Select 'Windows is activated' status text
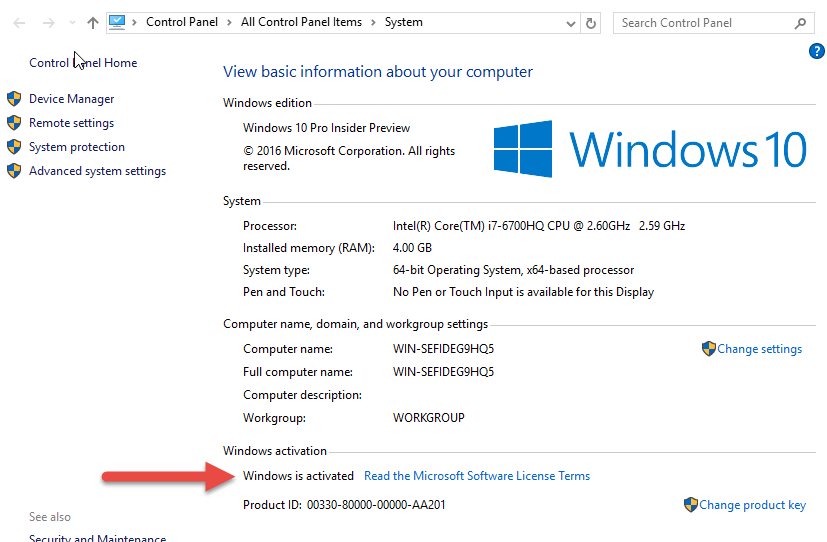The image size is (827, 542). click(298, 476)
